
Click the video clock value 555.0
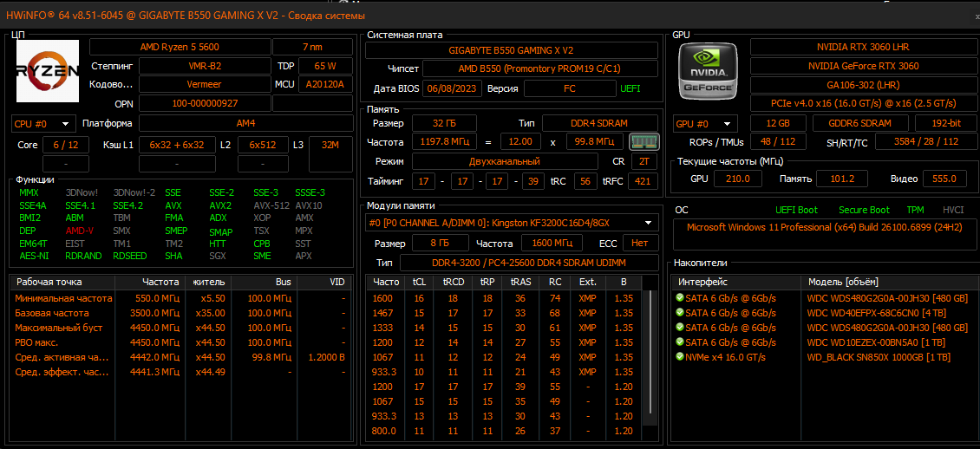944,179
